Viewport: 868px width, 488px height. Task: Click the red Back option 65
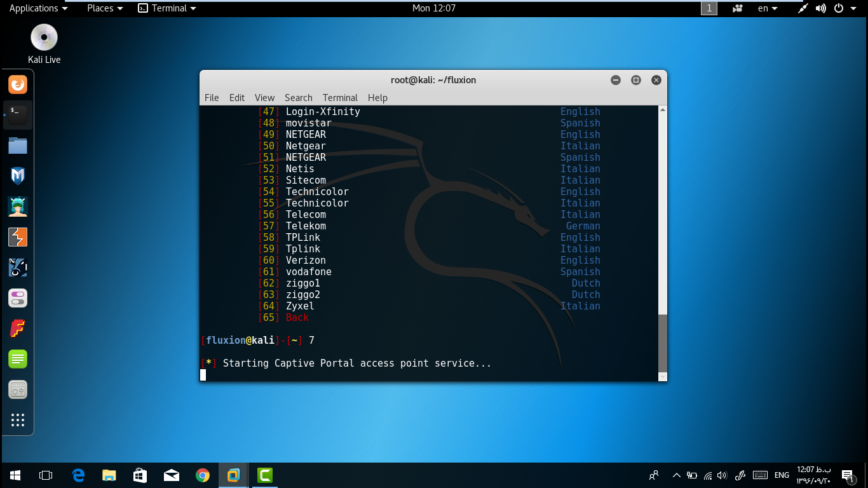(x=297, y=318)
